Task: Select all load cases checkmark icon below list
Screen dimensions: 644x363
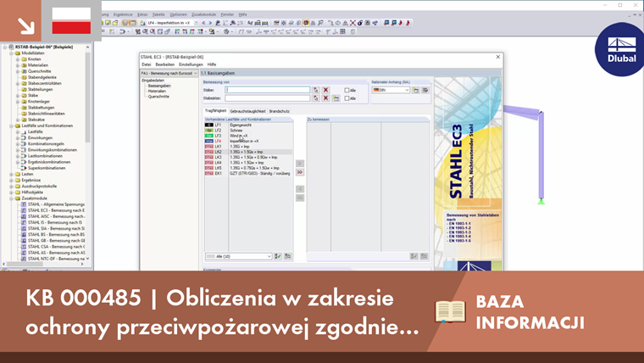Action: pos(278,256)
